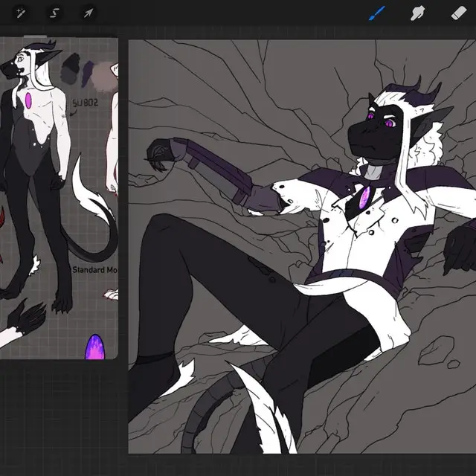Sample the purple paint smear swatch
476x476 pixels.
88,74
